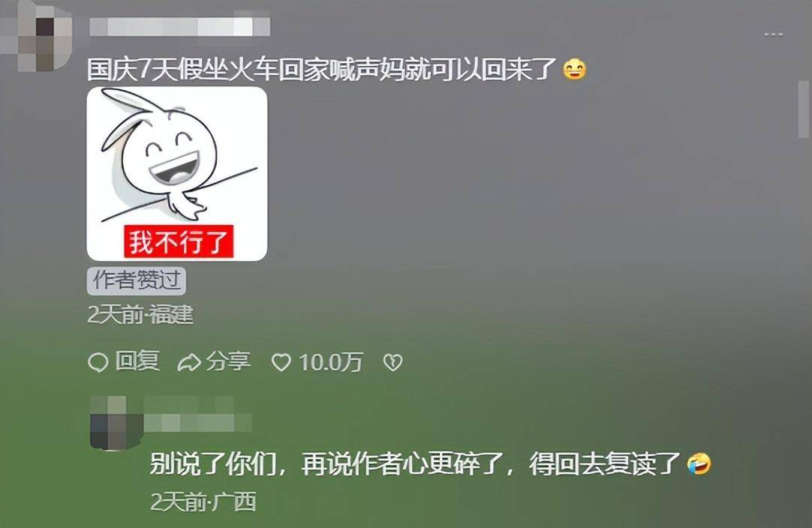Click the 2天前·广西 timestamp
Image resolution: width=812 pixels, height=528 pixels.
click(203, 502)
